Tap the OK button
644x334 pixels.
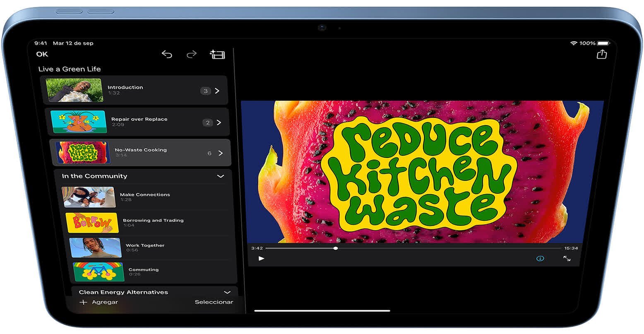click(x=42, y=54)
